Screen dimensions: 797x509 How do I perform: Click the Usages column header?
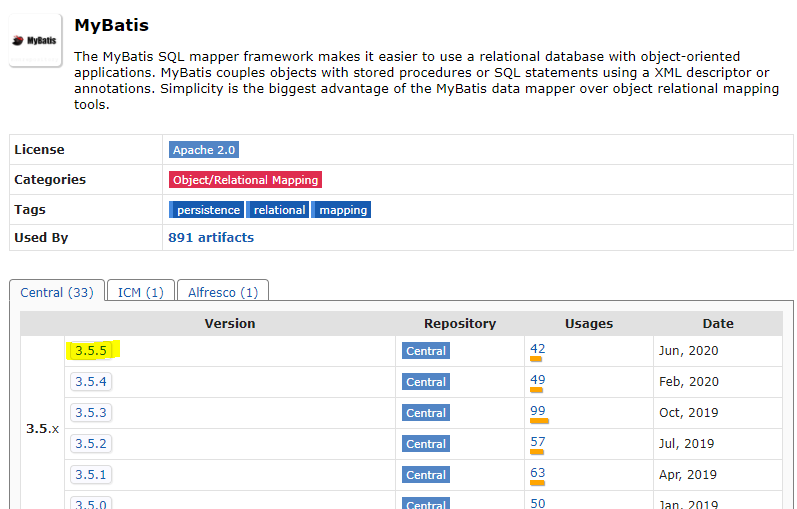[589, 323]
